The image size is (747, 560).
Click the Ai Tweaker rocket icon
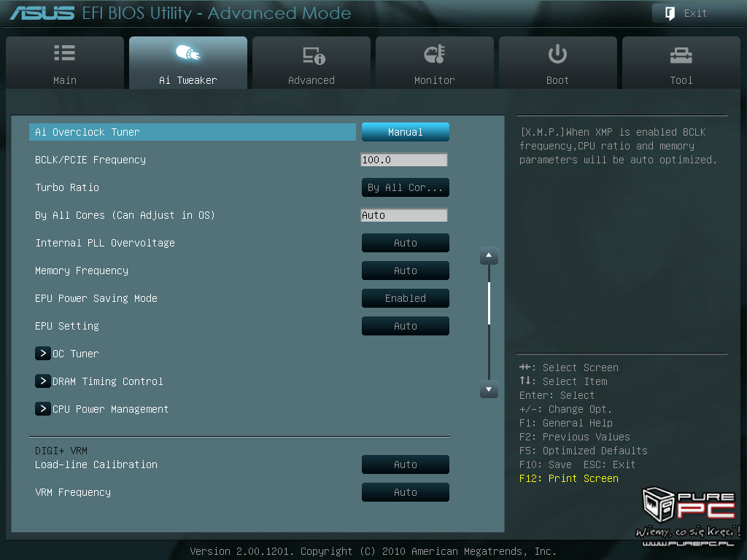pyautogui.click(x=188, y=52)
